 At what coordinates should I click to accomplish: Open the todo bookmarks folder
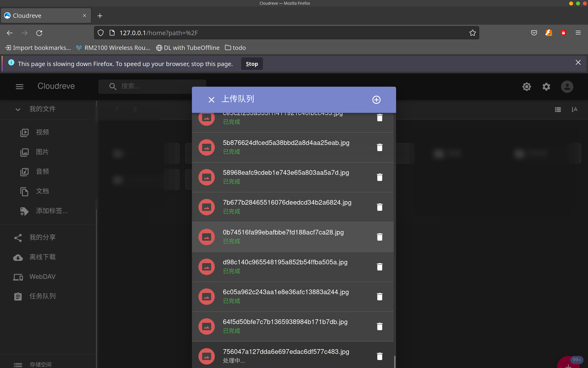tap(235, 48)
